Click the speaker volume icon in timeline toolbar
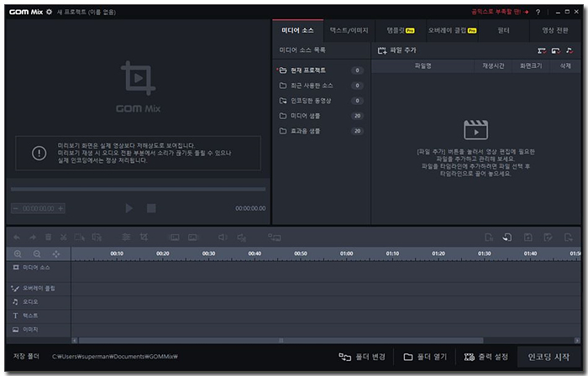Image resolution: width=588 pixels, height=376 pixels. coord(223,237)
